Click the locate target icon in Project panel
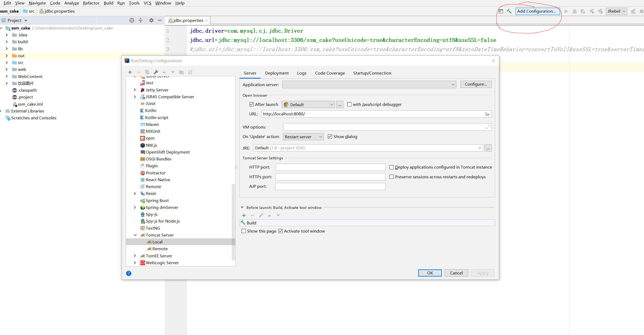Image resolution: width=644 pixels, height=335 pixels. (132, 20)
